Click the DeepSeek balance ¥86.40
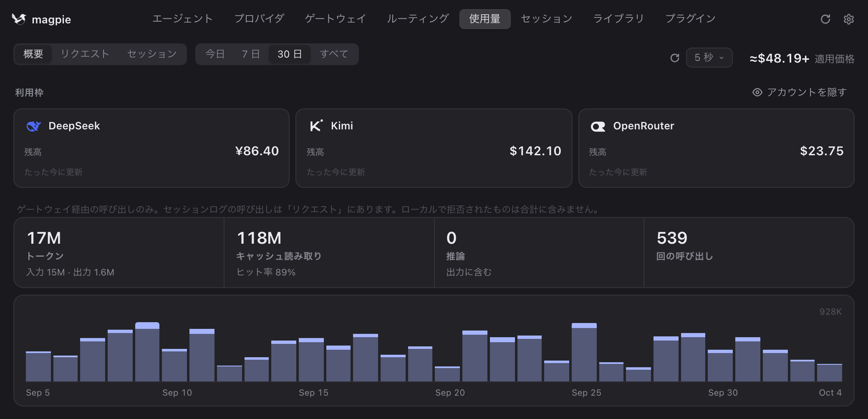 tap(257, 151)
